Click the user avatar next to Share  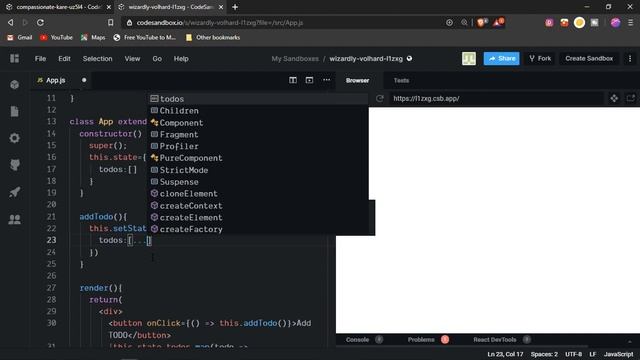[469, 58]
